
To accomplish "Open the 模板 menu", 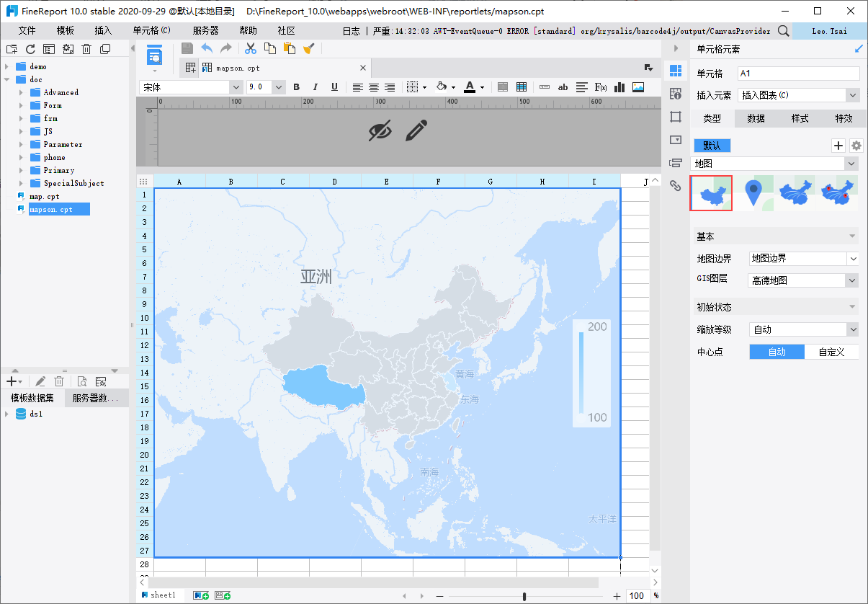I will point(66,31).
